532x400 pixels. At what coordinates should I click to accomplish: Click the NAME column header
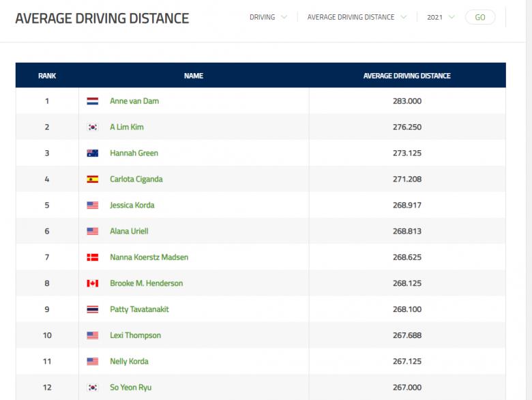[x=194, y=76]
